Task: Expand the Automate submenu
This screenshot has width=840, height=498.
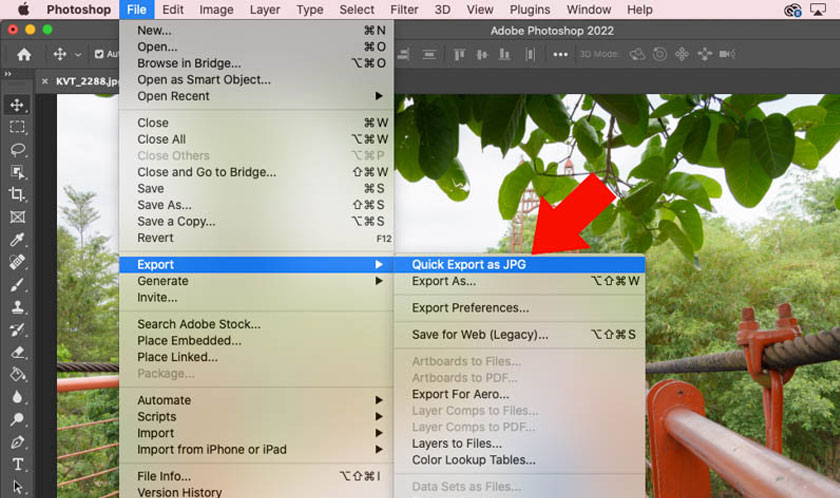Action: pos(379,400)
